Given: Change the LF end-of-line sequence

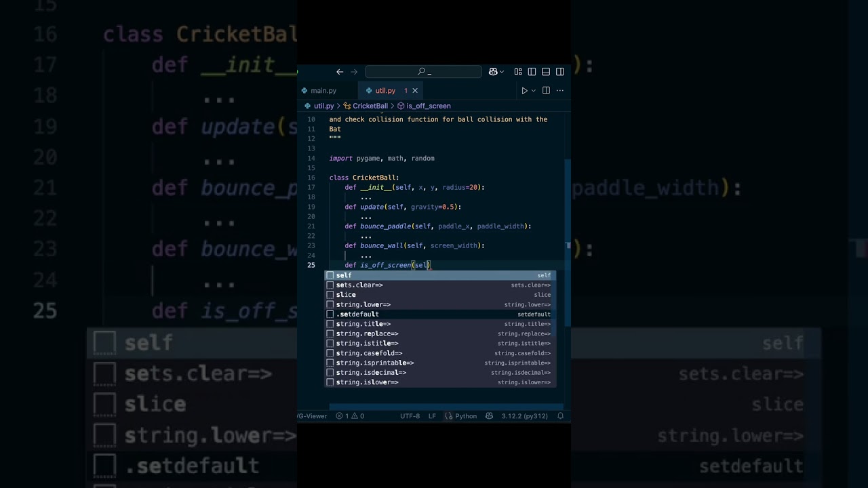Looking at the screenshot, I should [432, 416].
